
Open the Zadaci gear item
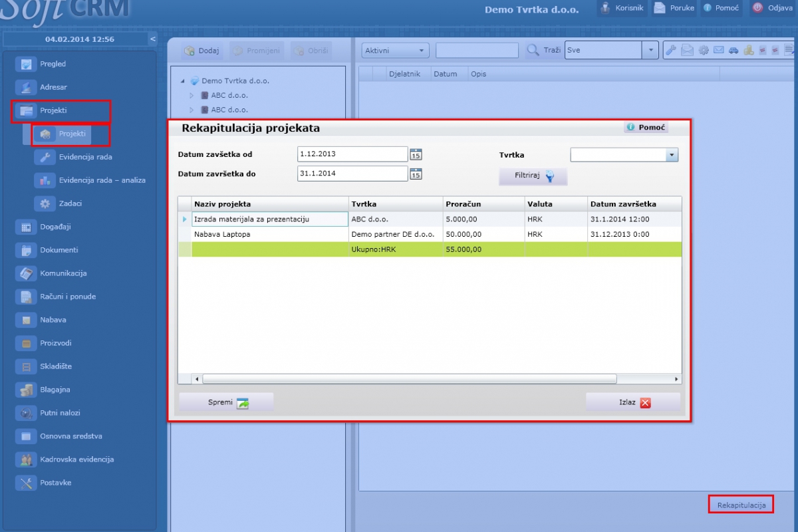point(60,203)
